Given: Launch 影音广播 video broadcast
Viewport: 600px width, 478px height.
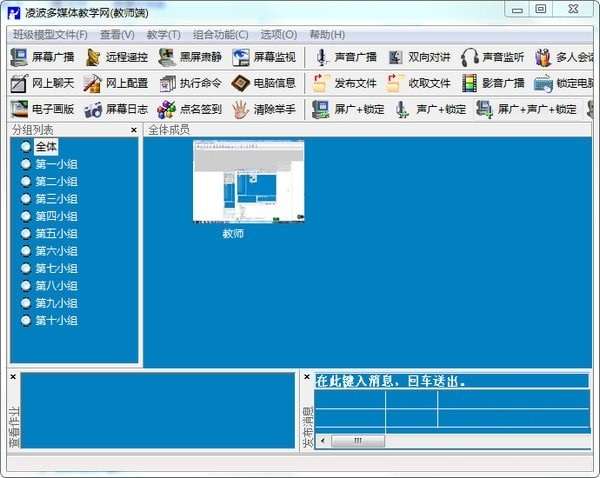Looking at the screenshot, I should (x=492, y=83).
